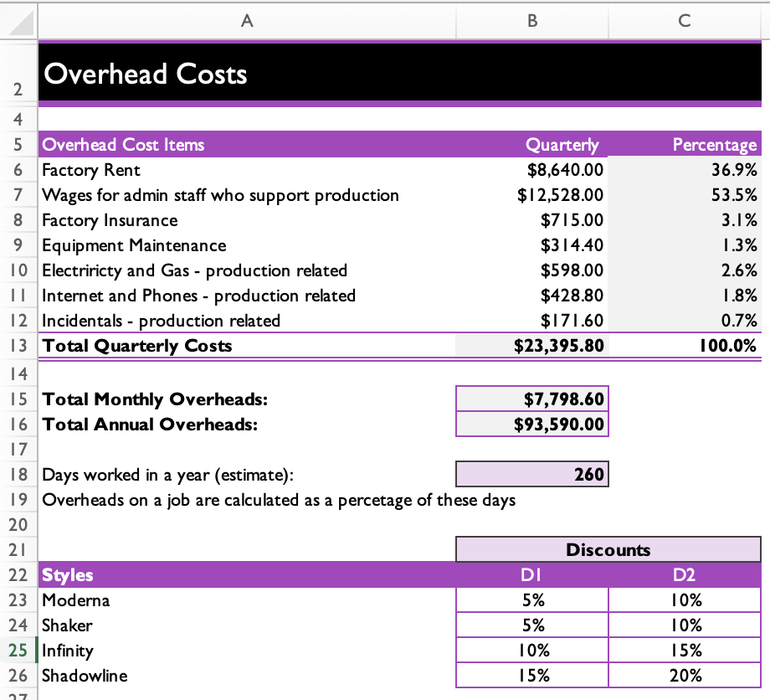Image resolution: width=770 pixels, height=700 pixels.
Task: Select row 13 header
Action: (18, 345)
